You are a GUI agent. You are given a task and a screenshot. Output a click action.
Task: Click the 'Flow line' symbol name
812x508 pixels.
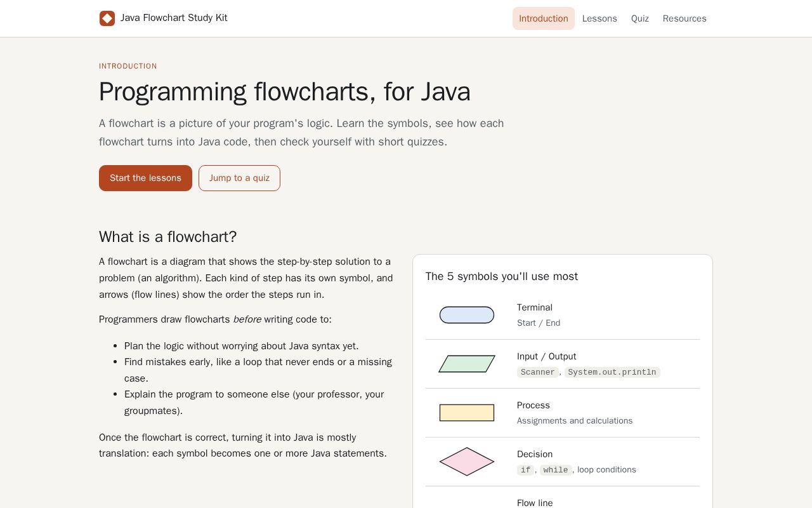click(535, 503)
